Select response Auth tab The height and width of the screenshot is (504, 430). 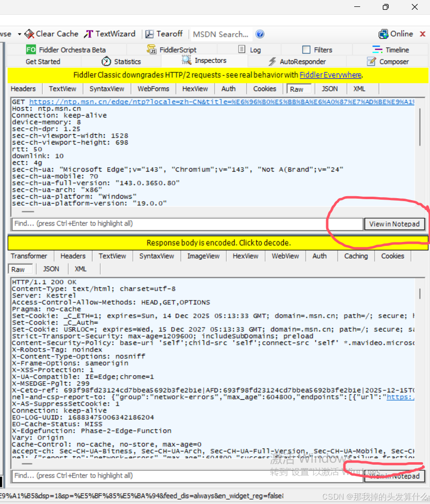[319, 256]
